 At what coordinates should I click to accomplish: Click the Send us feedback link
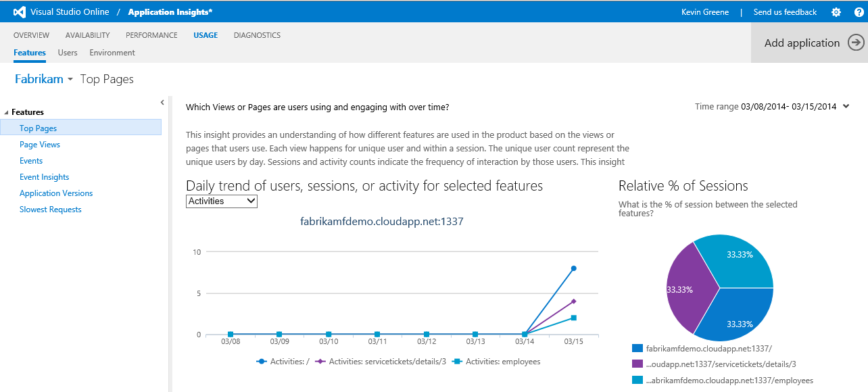[x=785, y=11]
